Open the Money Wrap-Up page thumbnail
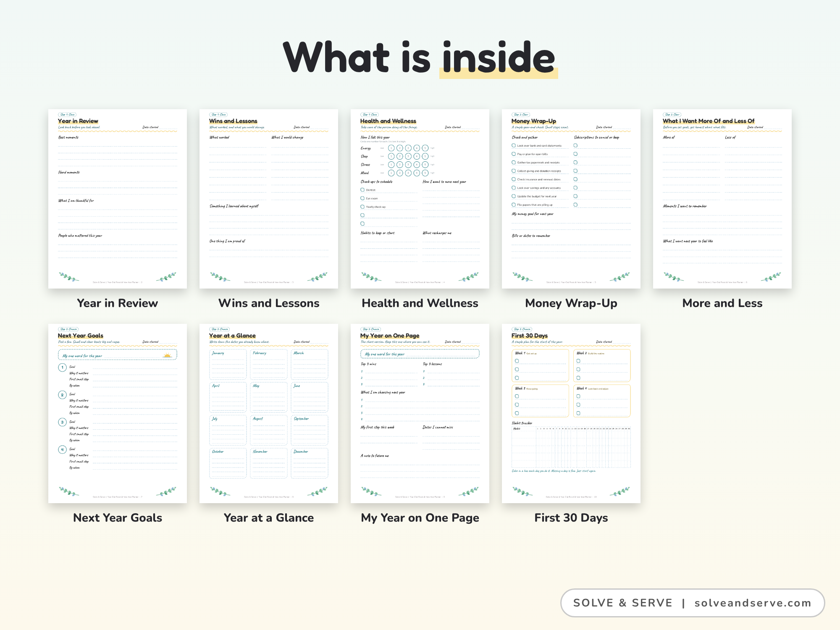Image resolution: width=840 pixels, height=630 pixels. [571, 199]
